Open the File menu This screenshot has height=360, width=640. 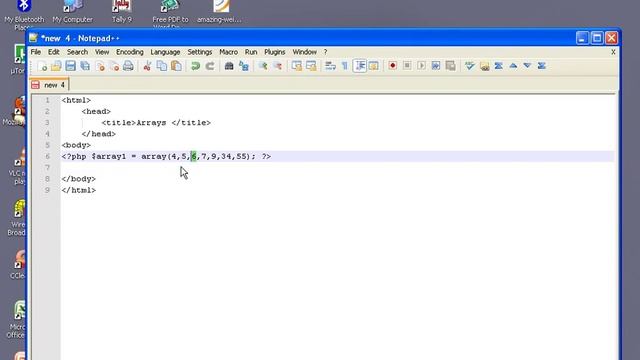click(36, 52)
